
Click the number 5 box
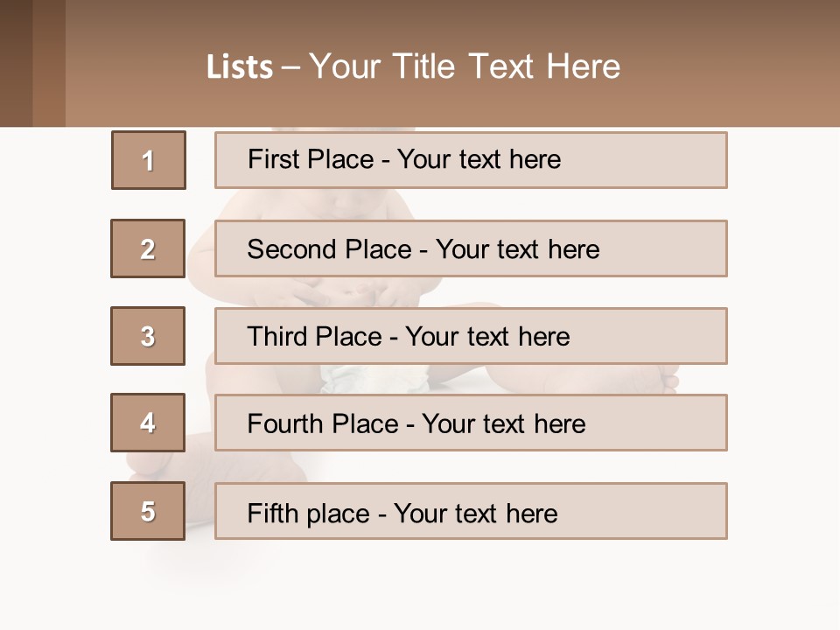pyautogui.click(x=148, y=511)
